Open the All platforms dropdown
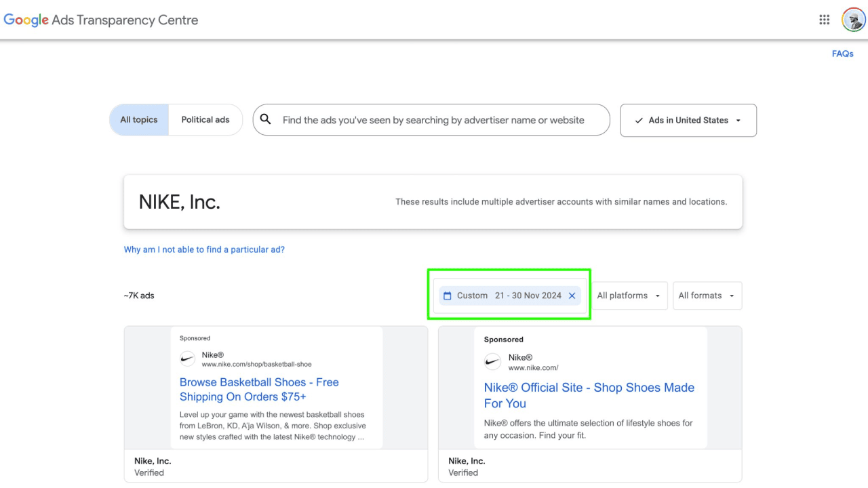 click(628, 296)
